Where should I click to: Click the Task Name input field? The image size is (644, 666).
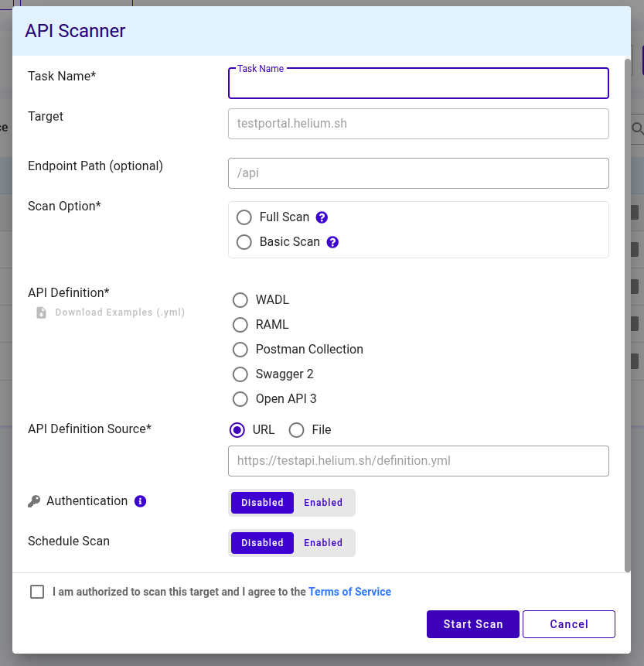417,84
